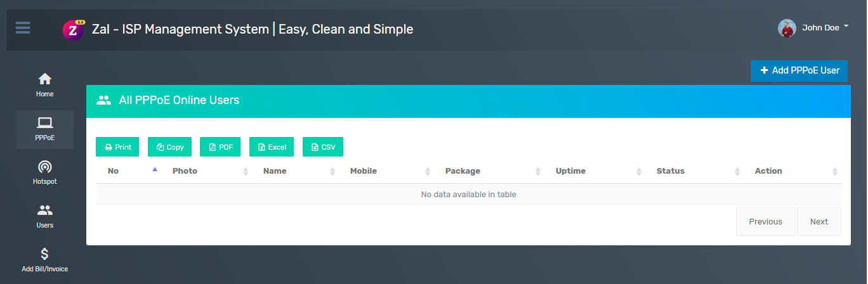The width and height of the screenshot is (868, 284).
Task: Copy the table data
Action: pos(169,146)
